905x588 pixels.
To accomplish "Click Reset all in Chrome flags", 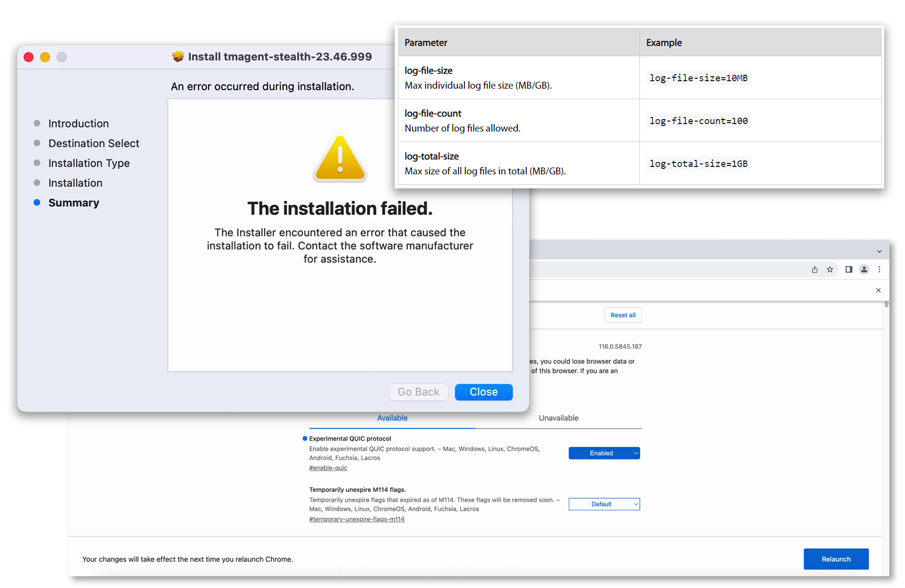I will [x=623, y=315].
